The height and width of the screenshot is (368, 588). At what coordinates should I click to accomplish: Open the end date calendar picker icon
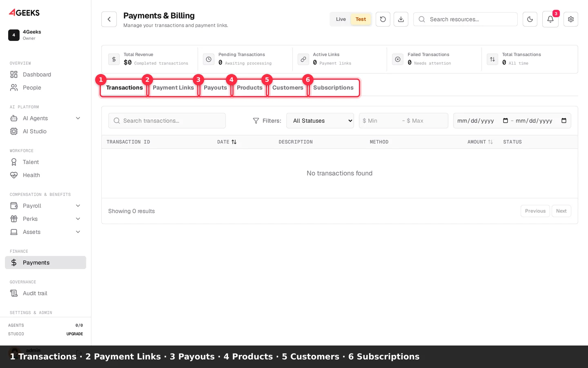(x=564, y=121)
